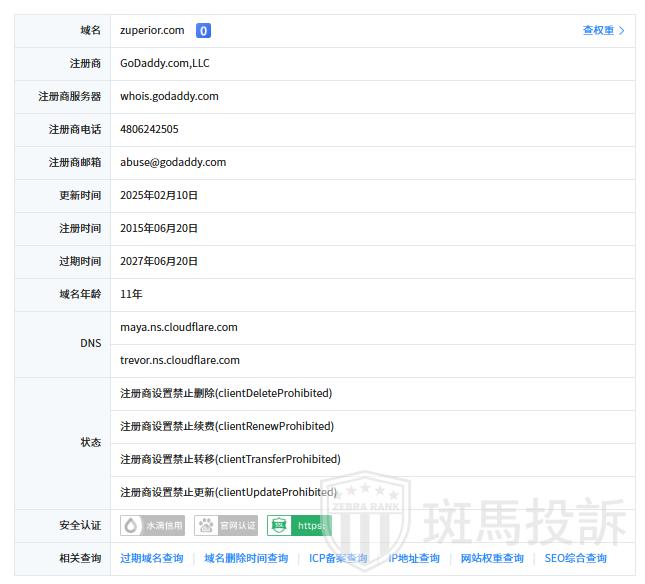Click the green https security badge
This screenshot has height=584, width=645.
(299, 525)
